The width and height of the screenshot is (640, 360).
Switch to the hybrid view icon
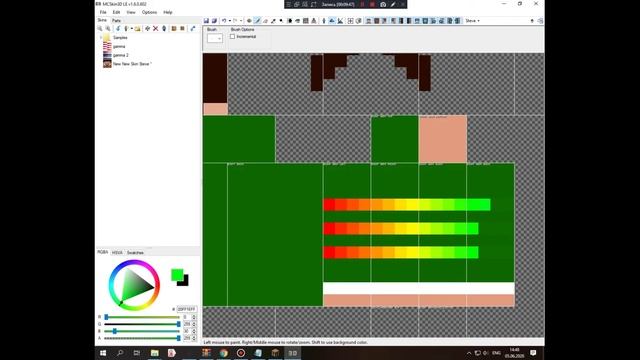[x=340, y=21]
